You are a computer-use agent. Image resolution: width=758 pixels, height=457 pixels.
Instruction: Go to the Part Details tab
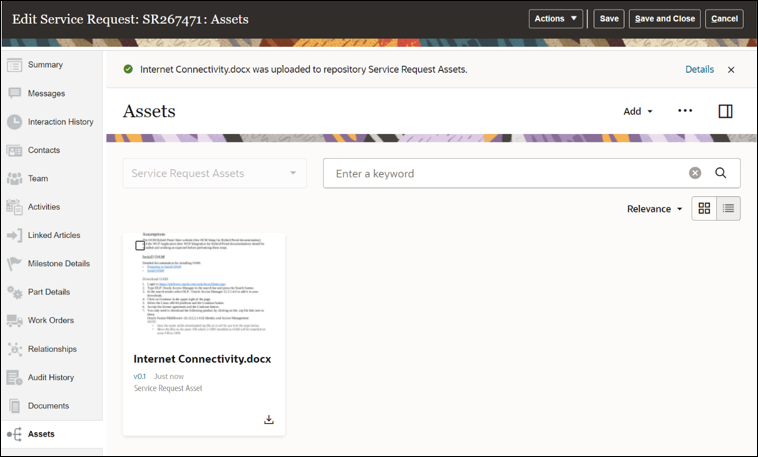click(x=49, y=292)
